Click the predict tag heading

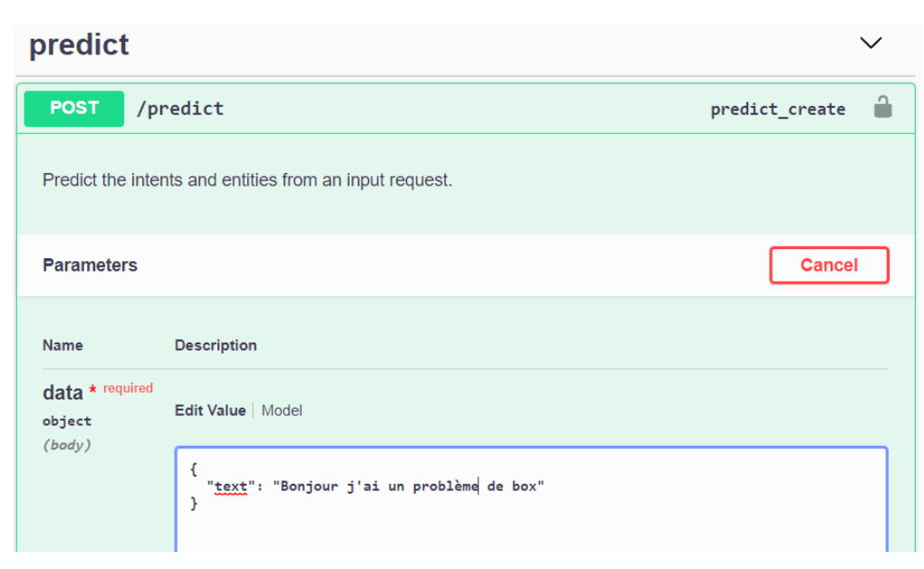coord(80,44)
